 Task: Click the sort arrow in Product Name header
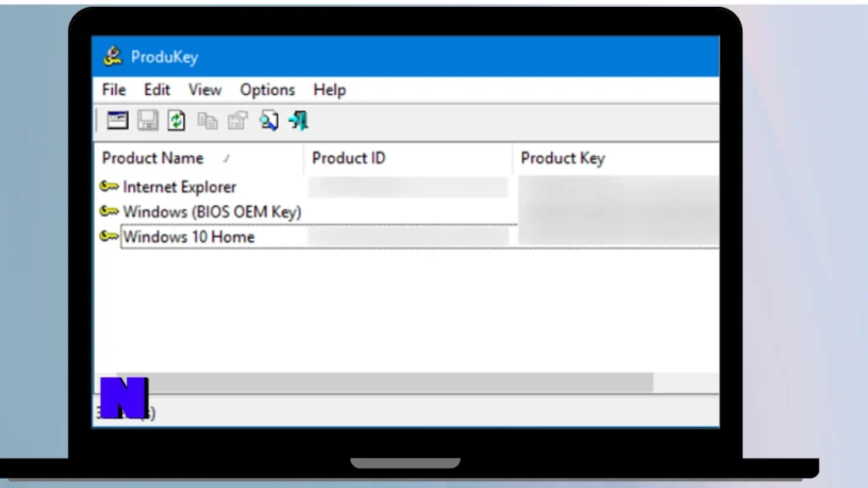(x=226, y=158)
